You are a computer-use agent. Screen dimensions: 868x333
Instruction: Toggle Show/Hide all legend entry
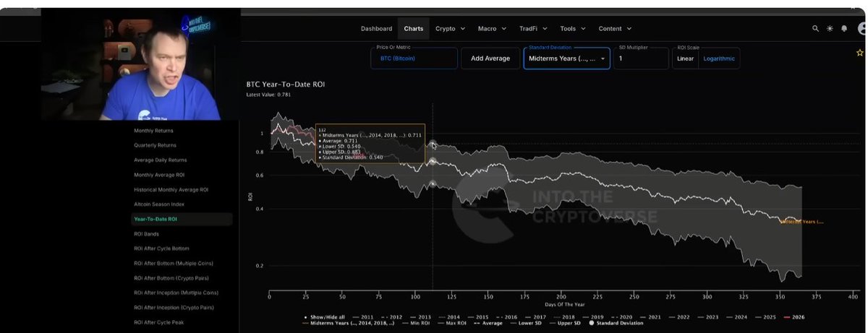pyautogui.click(x=324, y=317)
